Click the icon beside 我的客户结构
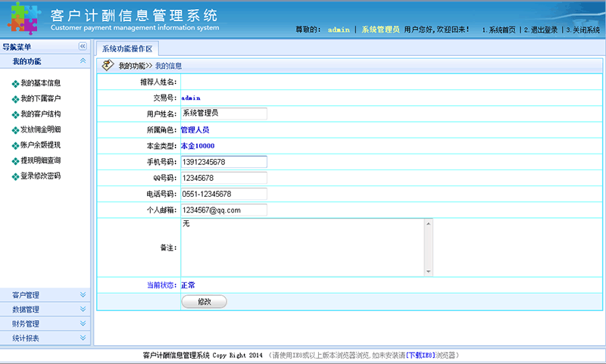The image size is (606, 364). coord(15,114)
